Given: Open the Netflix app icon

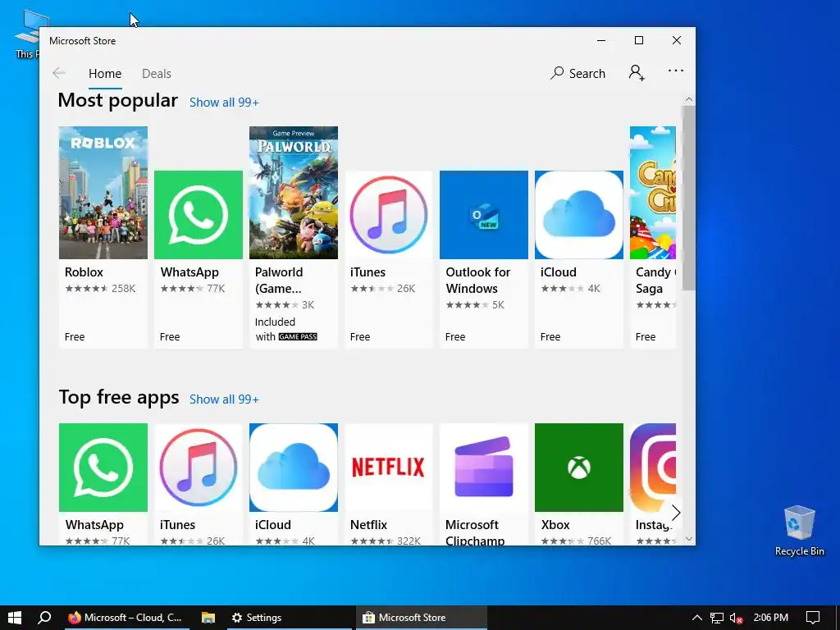Looking at the screenshot, I should pos(388,468).
